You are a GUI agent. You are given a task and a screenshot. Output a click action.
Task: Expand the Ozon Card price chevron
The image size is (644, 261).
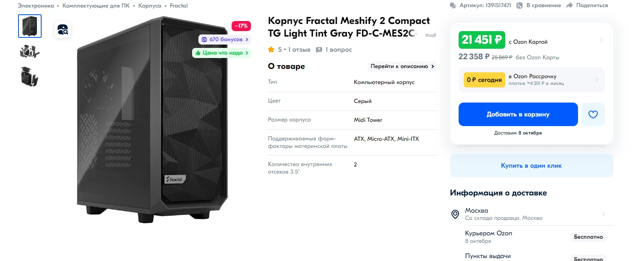pos(602,40)
